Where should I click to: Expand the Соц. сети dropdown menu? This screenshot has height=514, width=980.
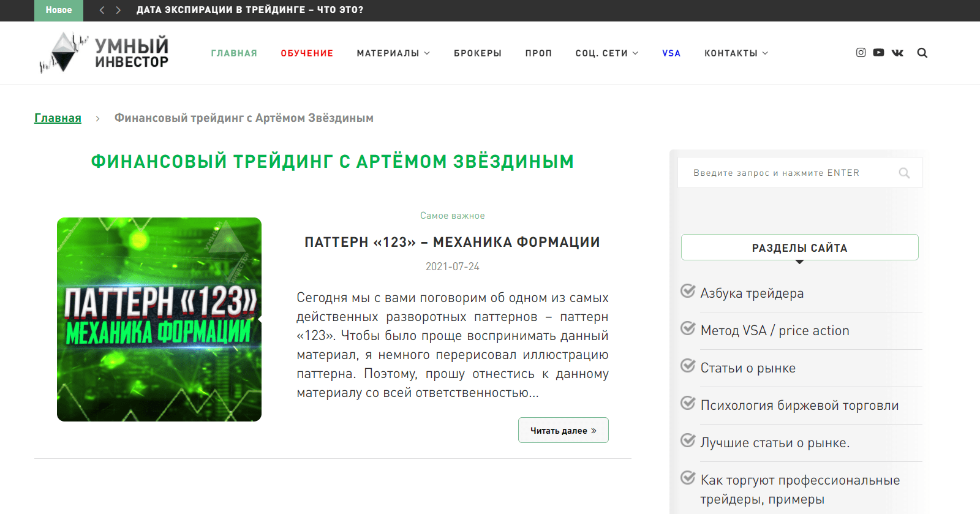tap(607, 53)
